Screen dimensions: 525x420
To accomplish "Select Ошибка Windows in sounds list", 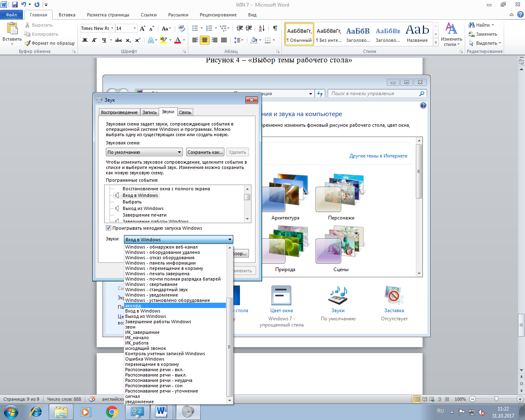I will [144, 359].
